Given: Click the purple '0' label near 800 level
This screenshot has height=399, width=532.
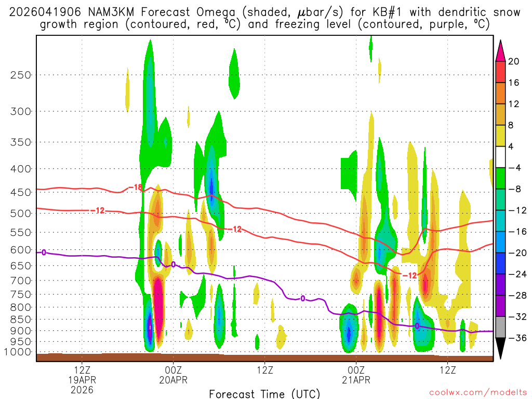Looking at the screenshot, I should 303,299.
